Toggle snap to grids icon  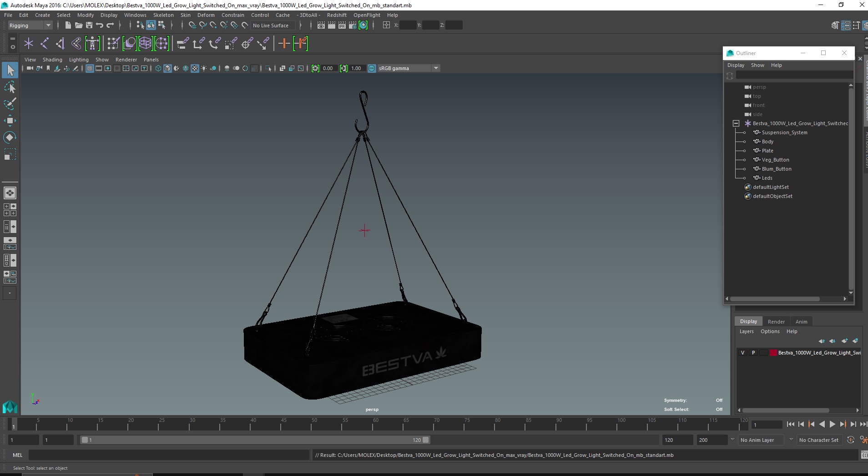(192, 25)
